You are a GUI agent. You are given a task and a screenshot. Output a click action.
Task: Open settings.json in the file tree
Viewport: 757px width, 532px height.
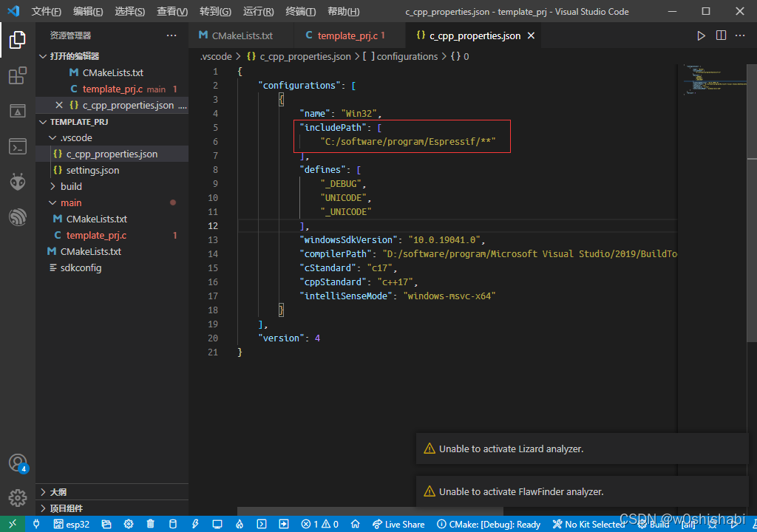pos(112,170)
